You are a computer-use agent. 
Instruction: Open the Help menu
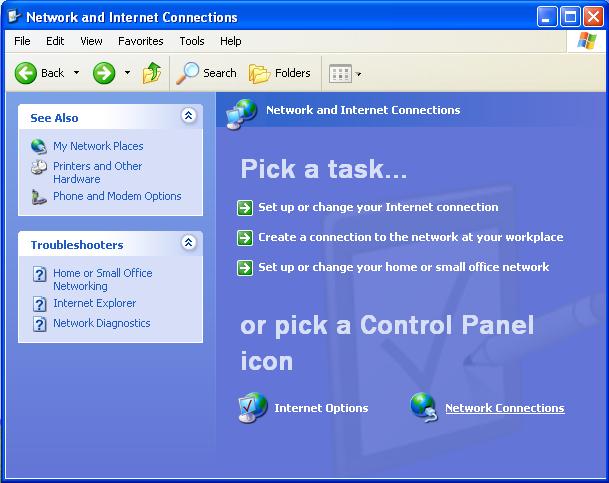click(x=231, y=41)
